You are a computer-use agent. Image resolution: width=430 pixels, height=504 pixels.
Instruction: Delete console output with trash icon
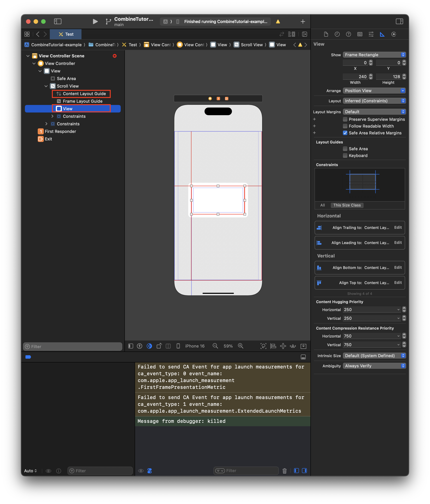click(x=284, y=471)
